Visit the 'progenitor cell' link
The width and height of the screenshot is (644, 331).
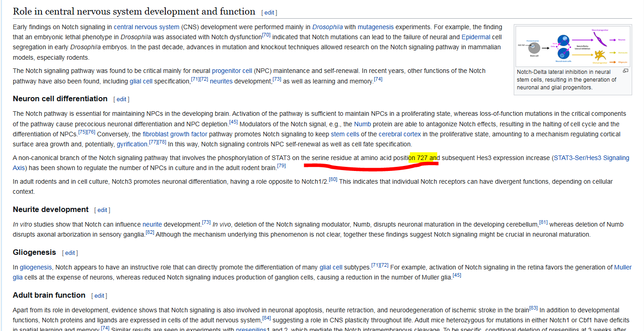[x=232, y=71]
